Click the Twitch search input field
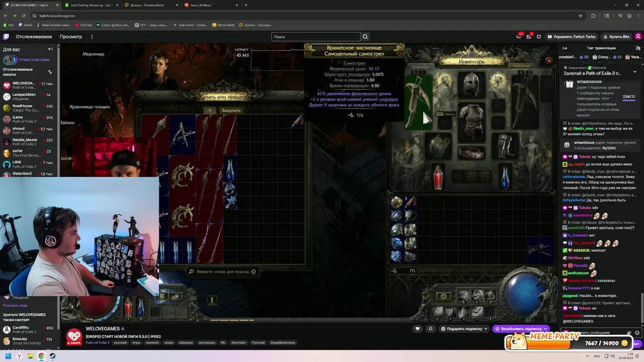644x362 pixels. [x=316, y=37]
